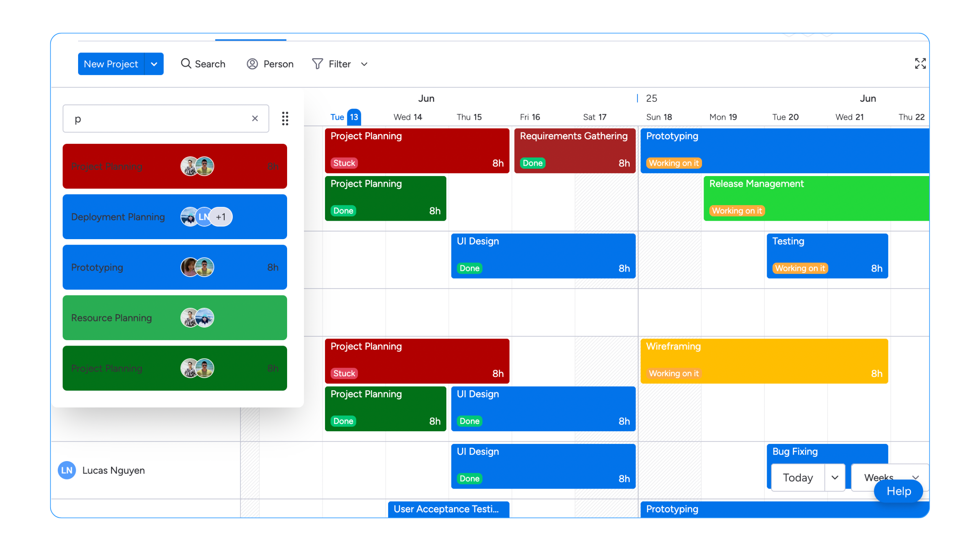Select the Tue 13 date header

(345, 117)
